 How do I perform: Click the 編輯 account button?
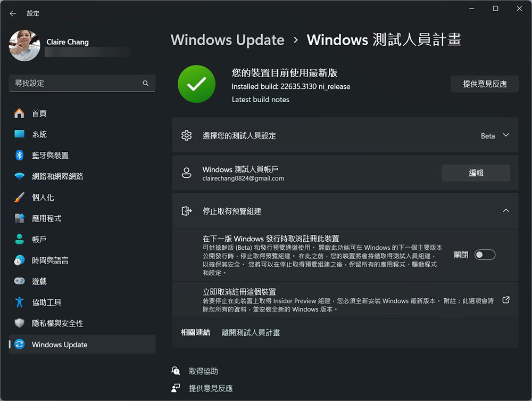476,173
